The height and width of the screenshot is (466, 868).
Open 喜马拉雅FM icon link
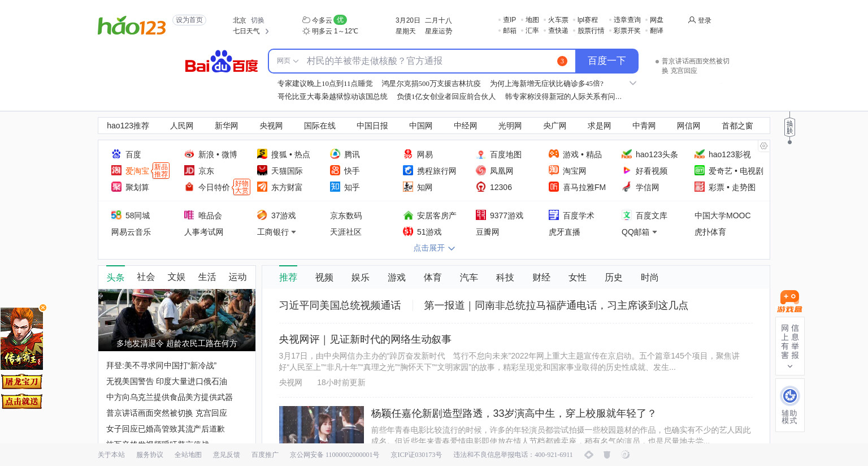pos(554,187)
